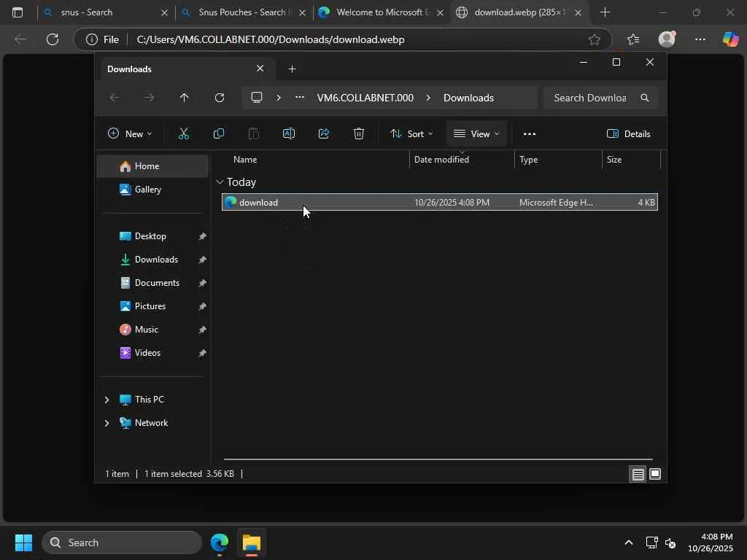Click the Share icon in toolbar
The height and width of the screenshot is (560, 747).
(324, 133)
